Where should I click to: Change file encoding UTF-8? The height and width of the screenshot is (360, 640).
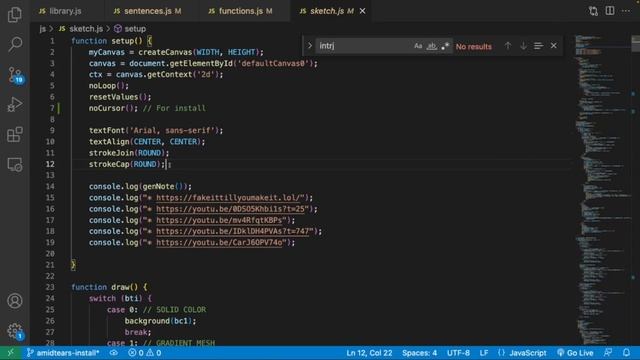(458, 353)
